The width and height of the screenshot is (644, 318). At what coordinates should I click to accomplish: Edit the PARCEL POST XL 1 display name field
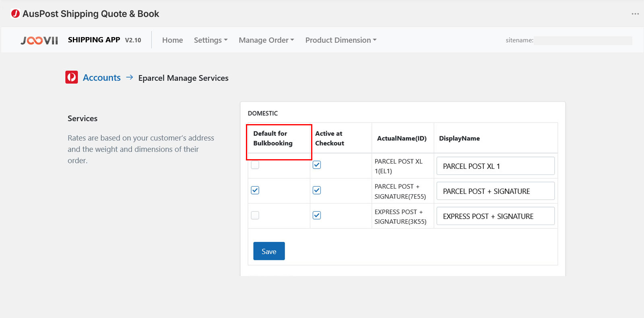click(495, 166)
